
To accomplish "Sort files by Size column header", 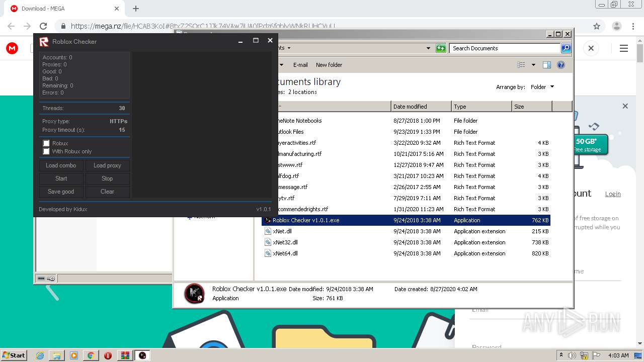I will 532,107.
